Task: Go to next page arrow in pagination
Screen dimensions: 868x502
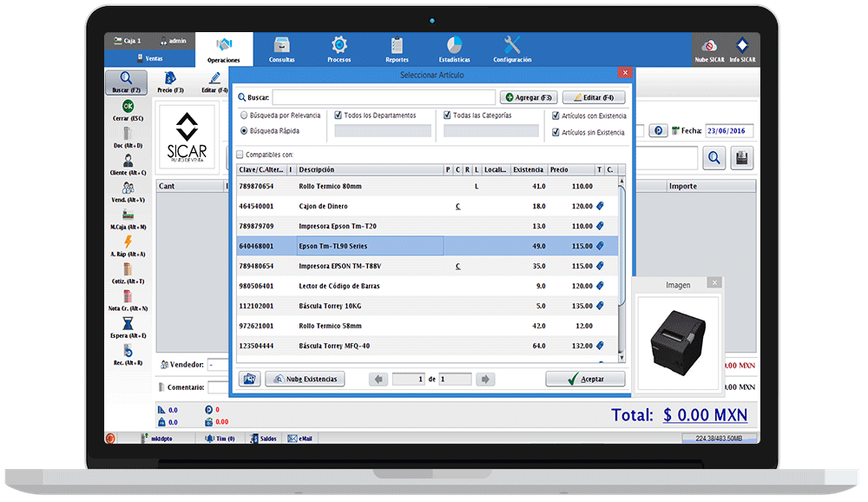Action: coord(485,379)
